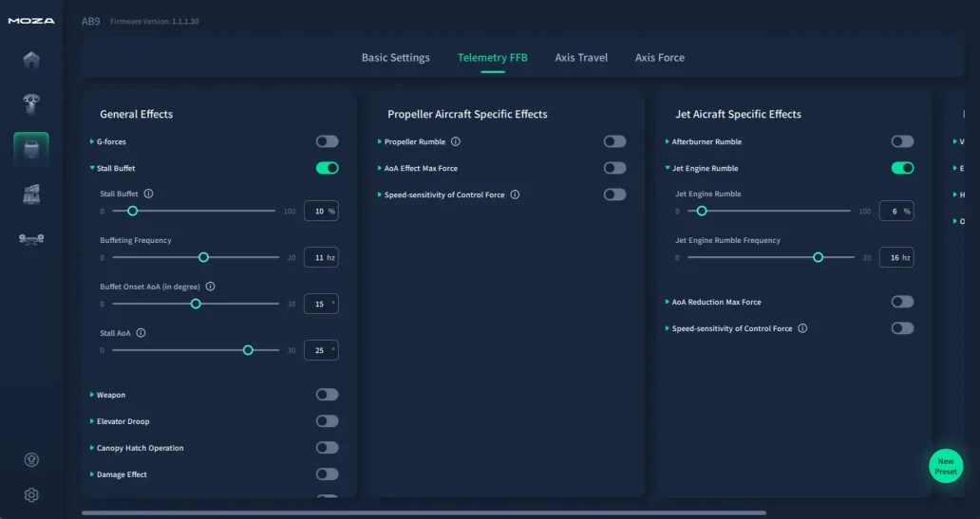Click AB9 device name label
The width and height of the screenshot is (980, 519).
pyautogui.click(x=90, y=21)
